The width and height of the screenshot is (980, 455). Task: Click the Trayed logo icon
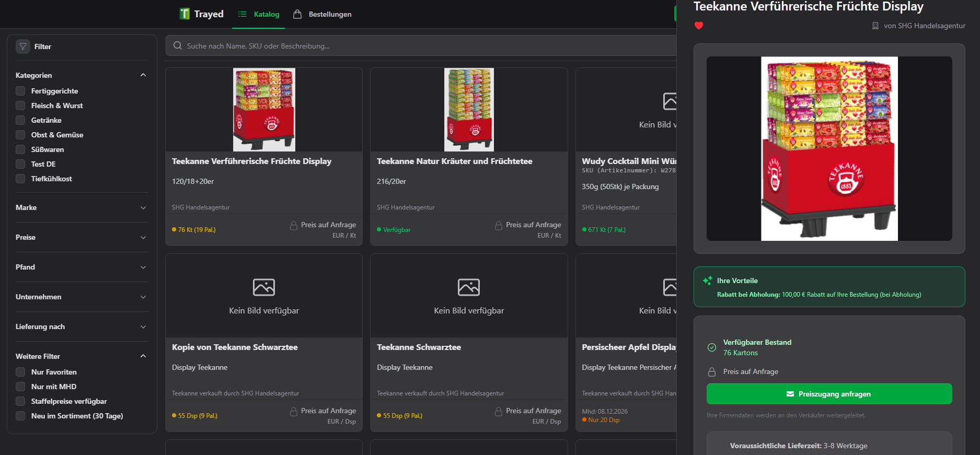[x=185, y=14]
